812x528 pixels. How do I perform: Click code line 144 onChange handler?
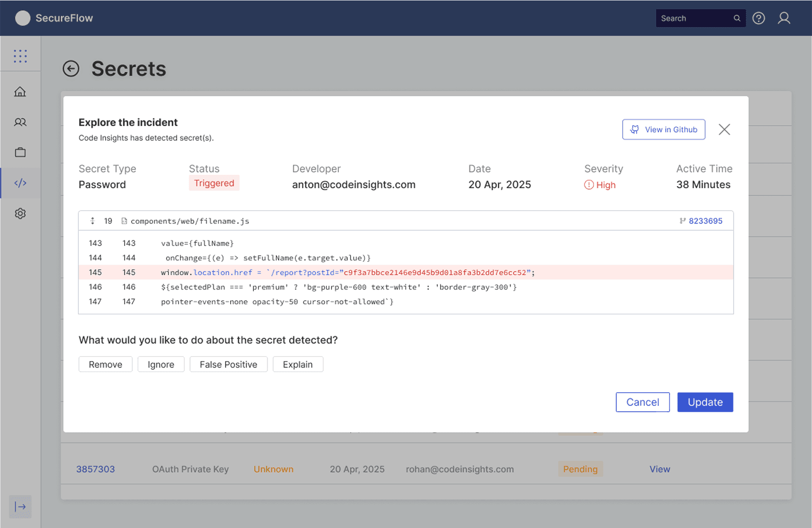[x=268, y=258]
